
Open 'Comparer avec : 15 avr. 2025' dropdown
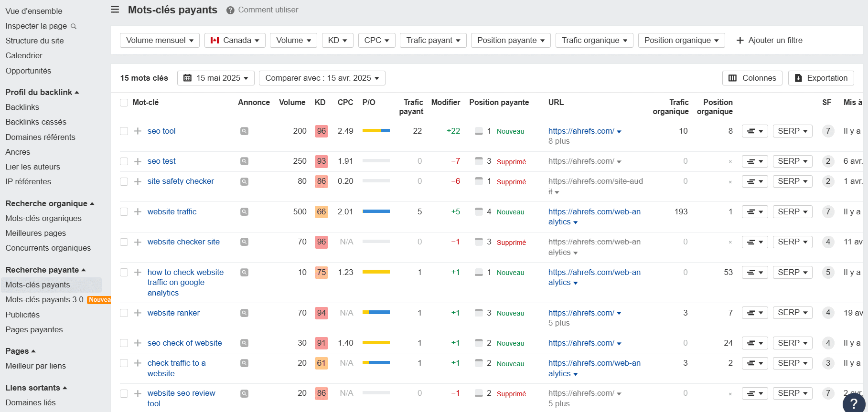tap(322, 78)
